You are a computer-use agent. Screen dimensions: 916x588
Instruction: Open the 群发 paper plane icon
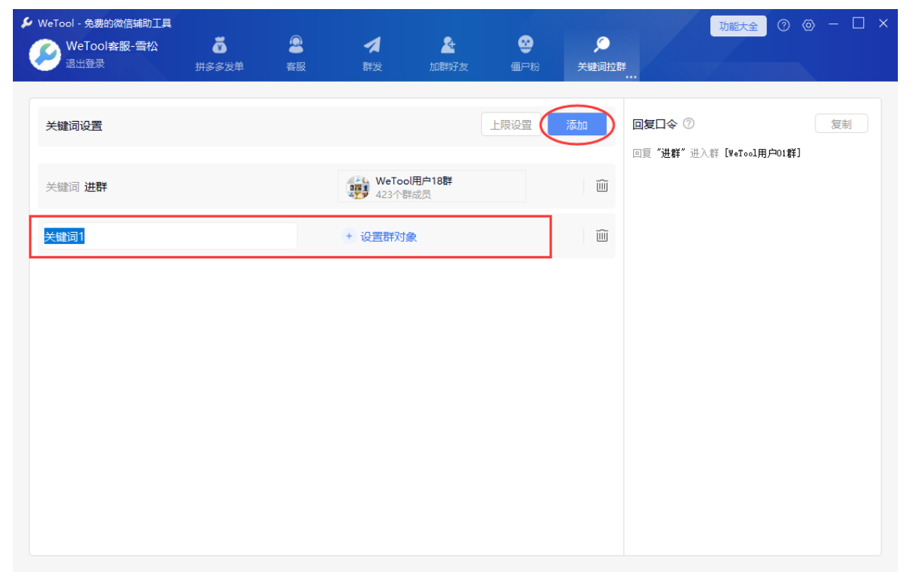pyautogui.click(x=372, y=45)
